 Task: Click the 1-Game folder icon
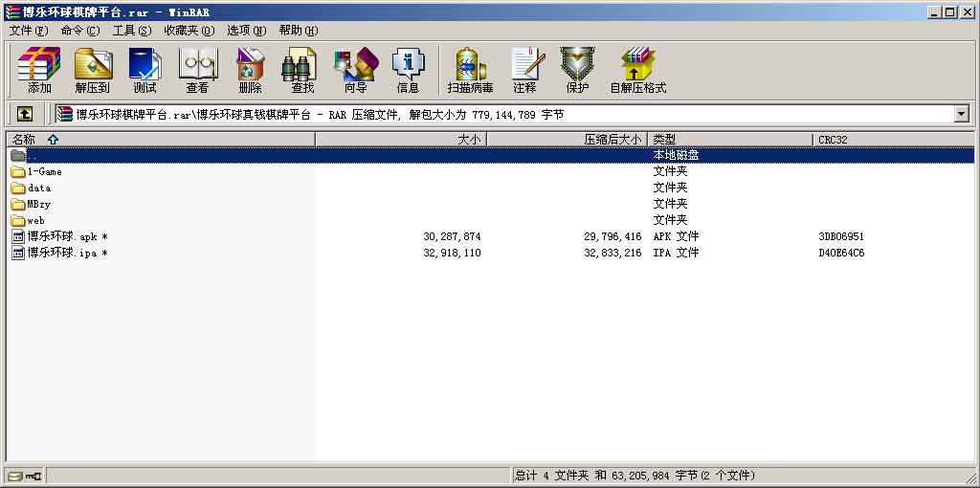coord(18,171)
